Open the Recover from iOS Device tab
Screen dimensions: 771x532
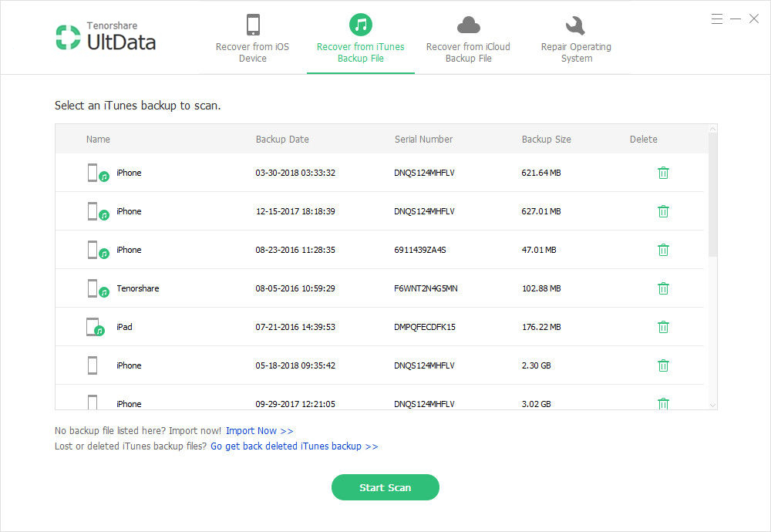tap(252, 39)
